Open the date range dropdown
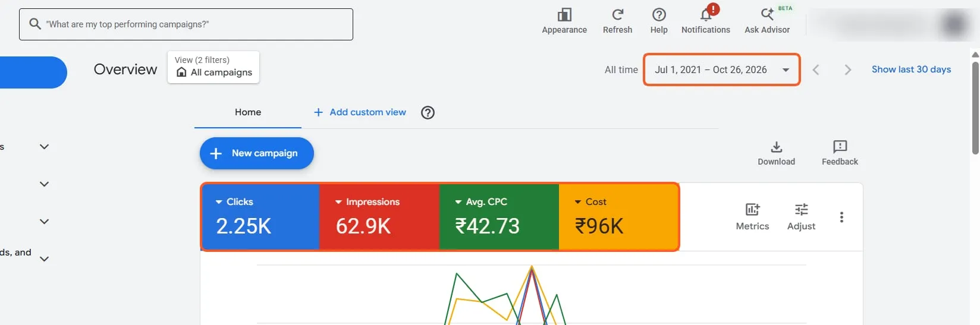Screen dimensions: 980x325 tap(721, 70)
